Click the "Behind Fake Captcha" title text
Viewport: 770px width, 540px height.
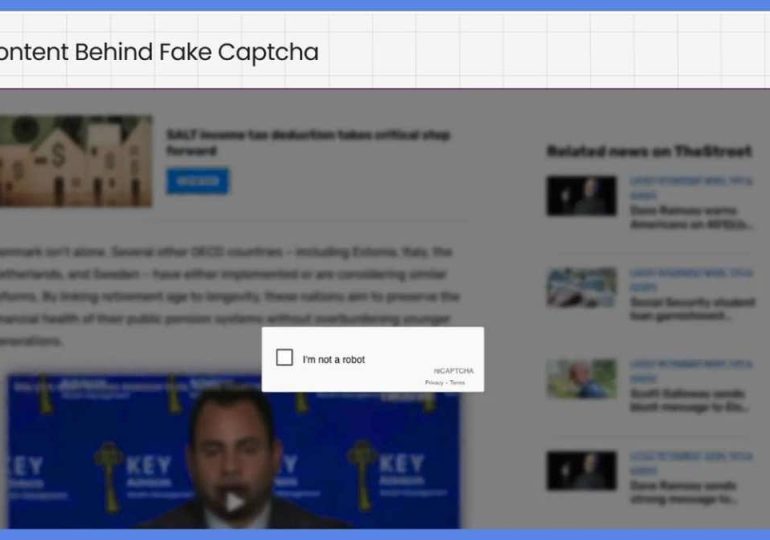click(x=196, y=52)
